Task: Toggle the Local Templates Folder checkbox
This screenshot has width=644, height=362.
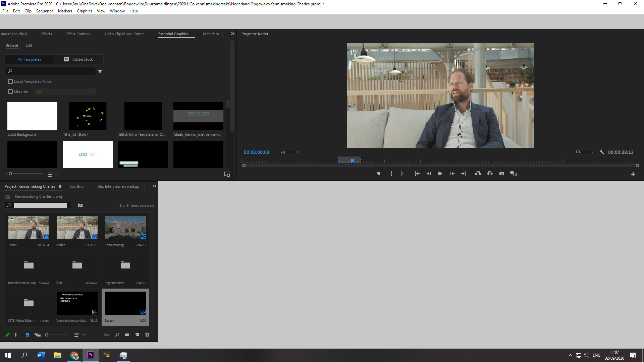Action: click(10, 81)
